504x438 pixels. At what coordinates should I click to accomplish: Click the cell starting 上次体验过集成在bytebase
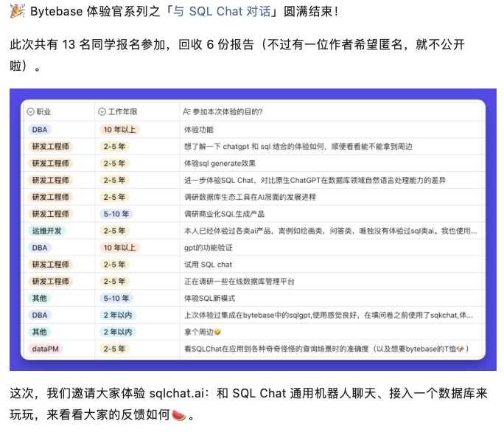(x=332, y=315)
